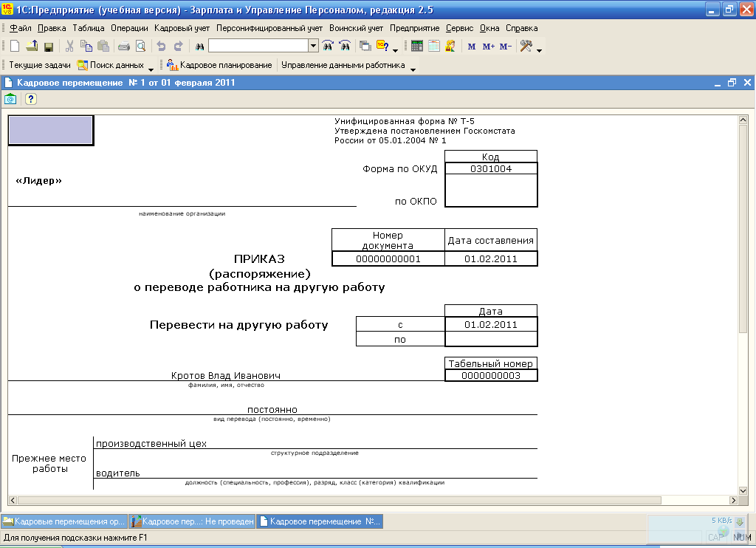Click the Текущие задачи button
This screenshot has width=756, height=548.
[x=39, y=65]
